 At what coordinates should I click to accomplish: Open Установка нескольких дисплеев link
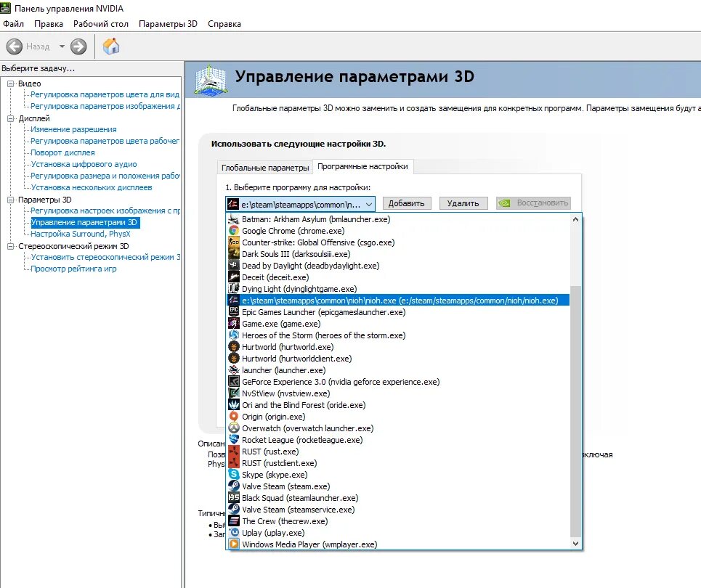pyautogui.click(x=92, y=187)
